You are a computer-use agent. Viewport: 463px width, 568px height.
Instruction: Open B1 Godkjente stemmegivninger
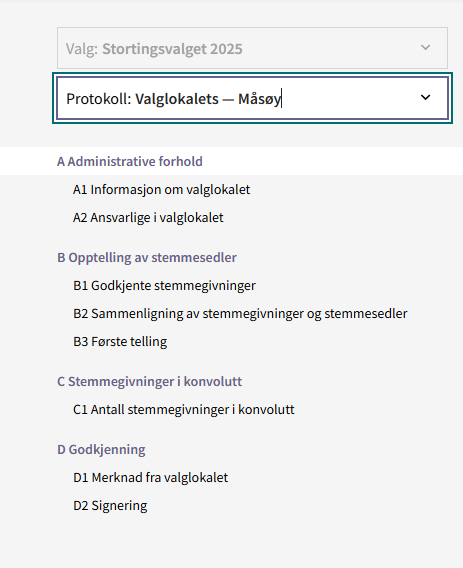164,285
